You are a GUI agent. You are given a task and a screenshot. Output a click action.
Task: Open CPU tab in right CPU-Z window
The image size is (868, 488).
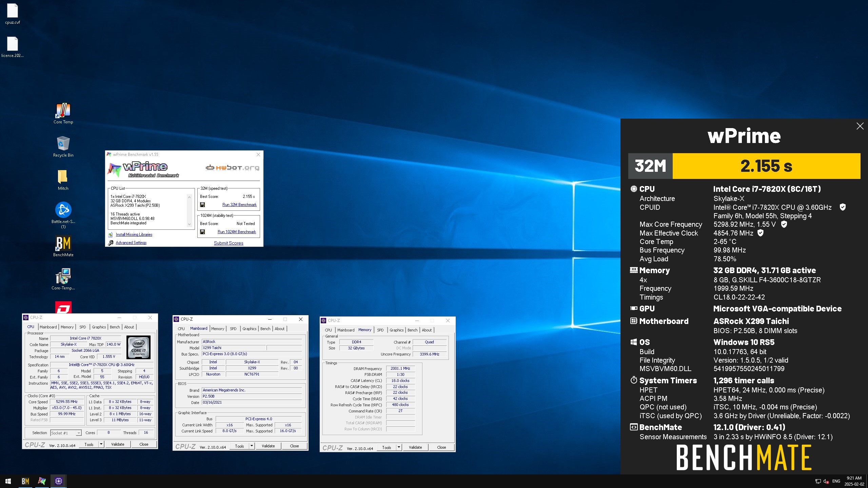pos(328,330)
